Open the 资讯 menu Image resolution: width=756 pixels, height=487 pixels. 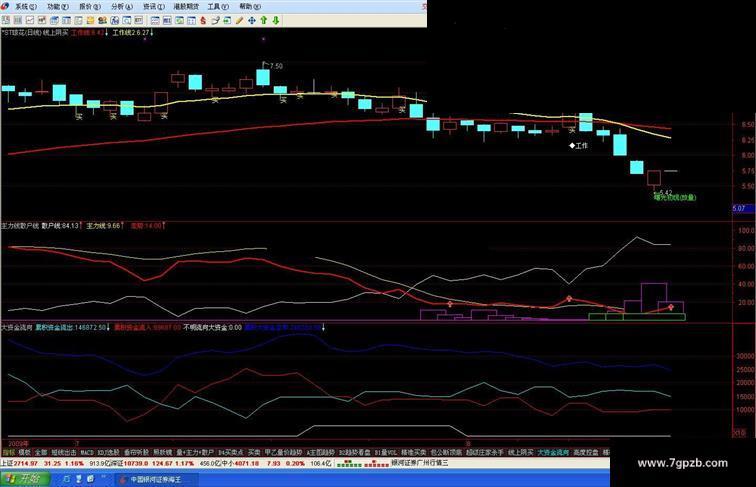coord(154,7)
